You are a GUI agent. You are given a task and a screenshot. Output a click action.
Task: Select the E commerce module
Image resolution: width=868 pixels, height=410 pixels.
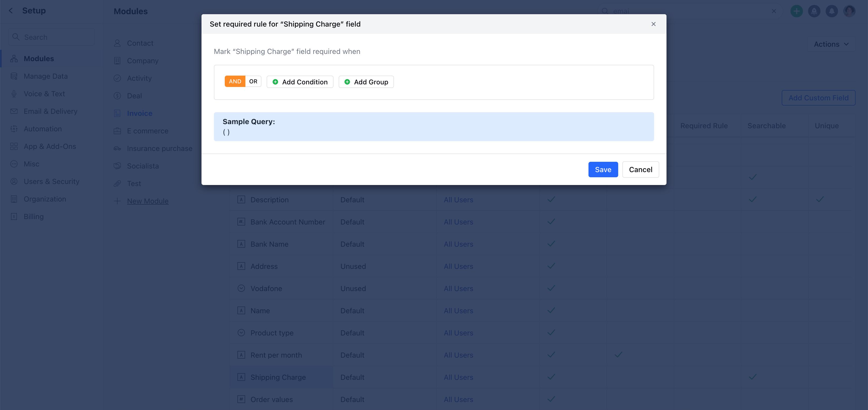point(148,131)
